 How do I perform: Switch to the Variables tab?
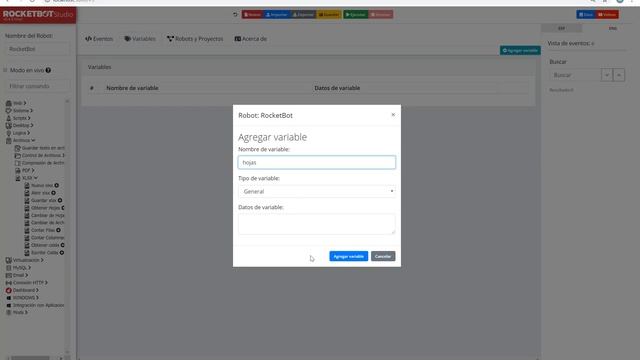(x=140, y=39)
